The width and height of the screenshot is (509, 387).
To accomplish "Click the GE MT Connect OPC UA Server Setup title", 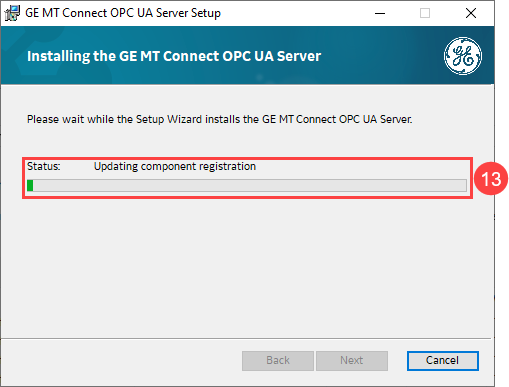I will [x=123, y=13].
